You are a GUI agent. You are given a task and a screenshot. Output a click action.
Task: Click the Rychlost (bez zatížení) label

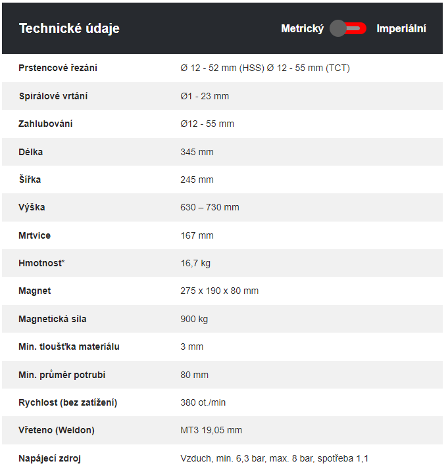click(x=68, y=402)
